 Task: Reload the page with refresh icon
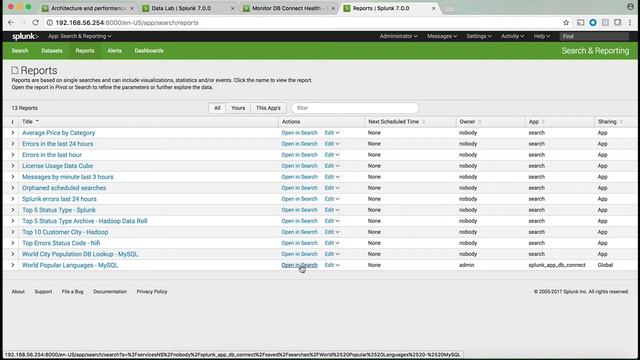click(x=36, y=23)
